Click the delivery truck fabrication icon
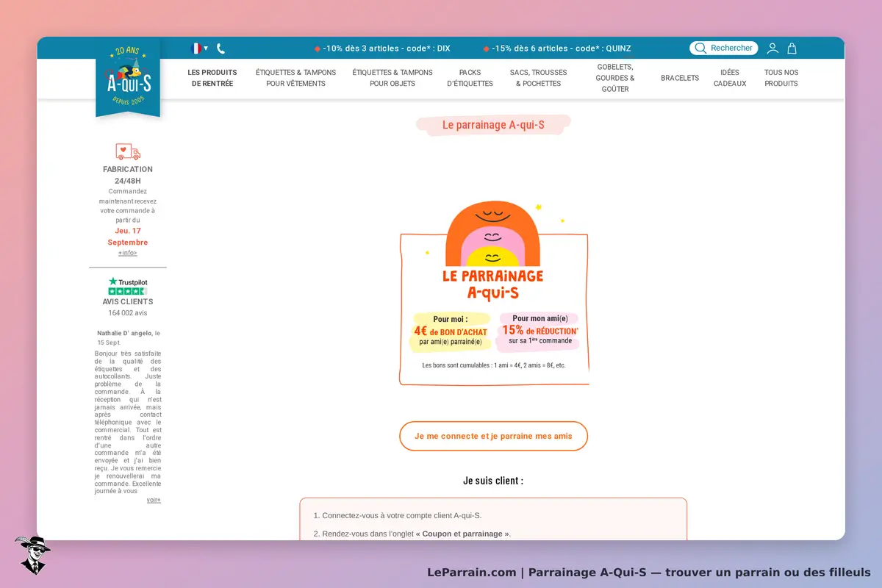The width and height of the screenshot is (882, 588). pos(128,151)
